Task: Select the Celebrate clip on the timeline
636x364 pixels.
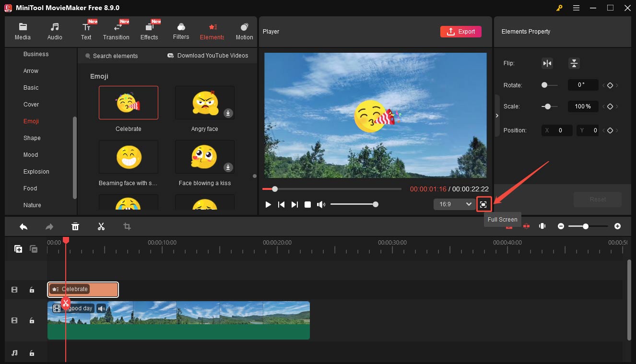Action: click(83, 290)
